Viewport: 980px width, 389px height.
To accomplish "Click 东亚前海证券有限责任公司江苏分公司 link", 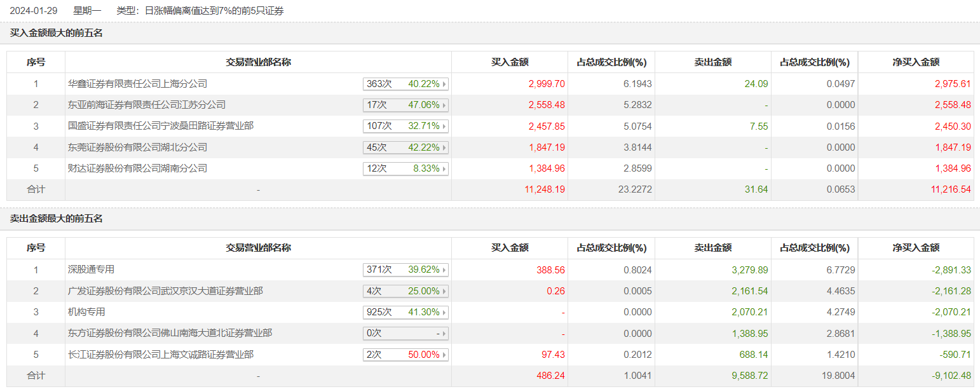I will [147, 105].
